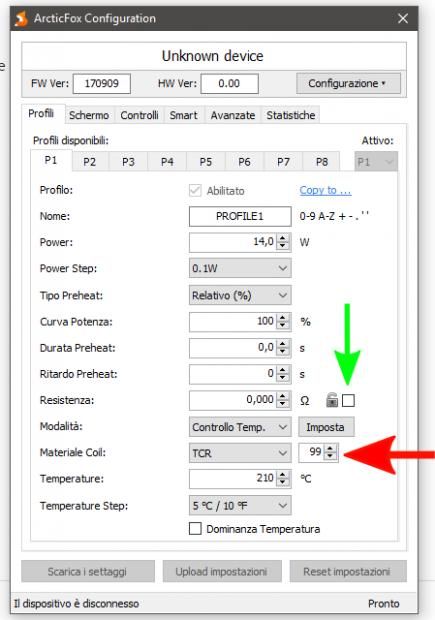
Task: Increase Temperature with the up spinner
Action: 283,474
